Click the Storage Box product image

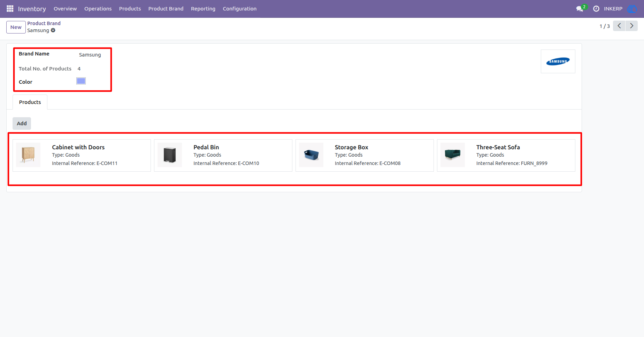pos(311,155)
